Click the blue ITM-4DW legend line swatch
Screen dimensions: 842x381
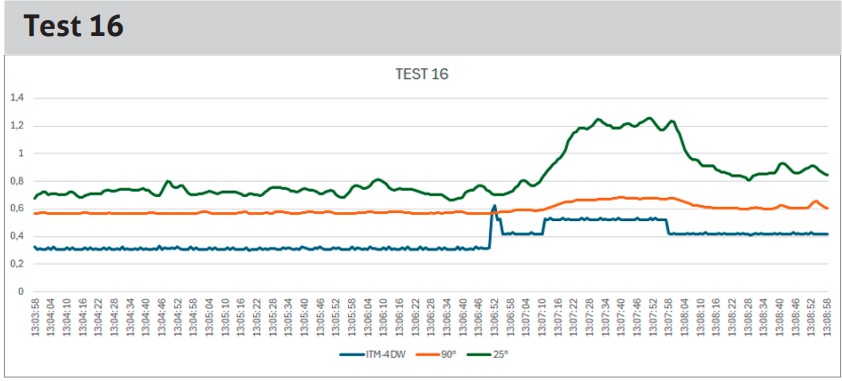(352, 355)
